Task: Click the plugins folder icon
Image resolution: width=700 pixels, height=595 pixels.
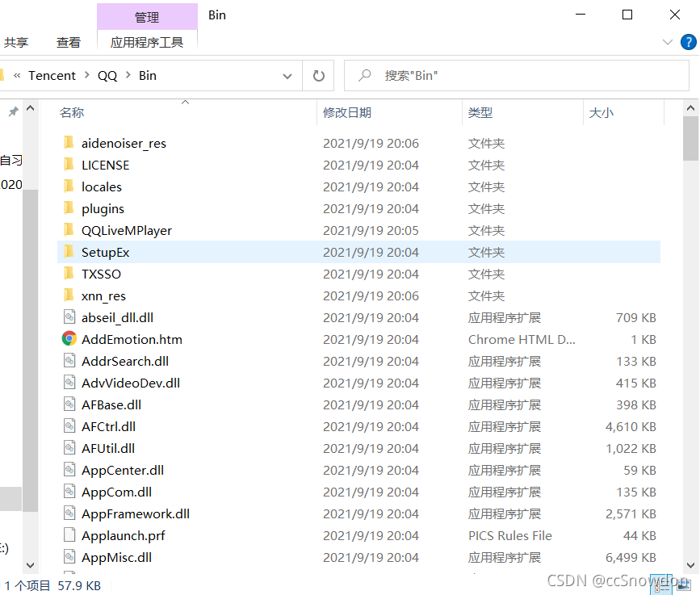Action: click(69, 208)
